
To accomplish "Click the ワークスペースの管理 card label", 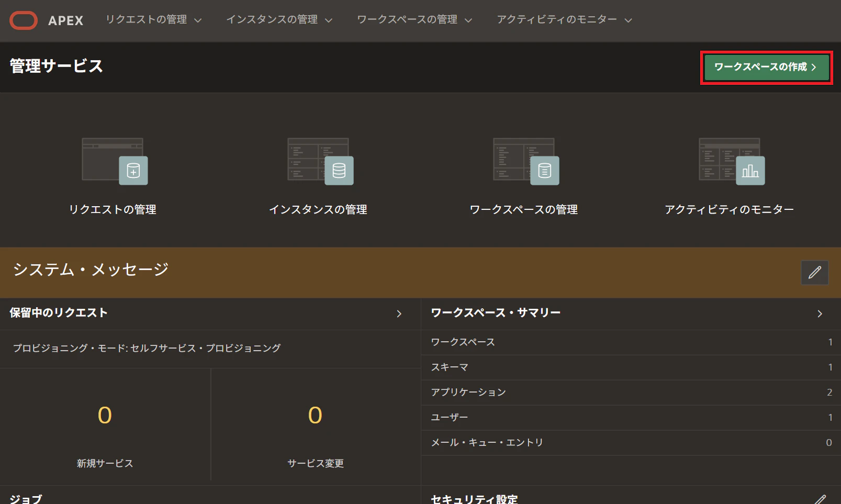I will click(524, 209).
